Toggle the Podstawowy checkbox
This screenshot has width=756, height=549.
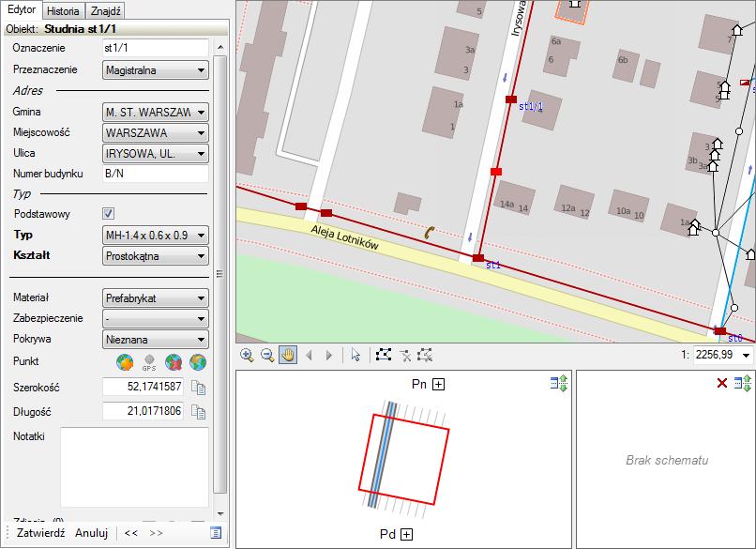click(x=109, y=214)
